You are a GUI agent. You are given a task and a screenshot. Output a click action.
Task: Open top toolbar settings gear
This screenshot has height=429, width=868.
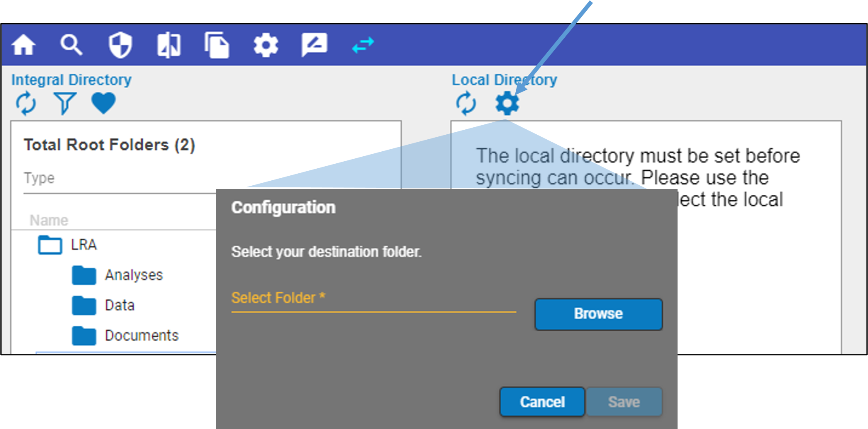(266, 45)
